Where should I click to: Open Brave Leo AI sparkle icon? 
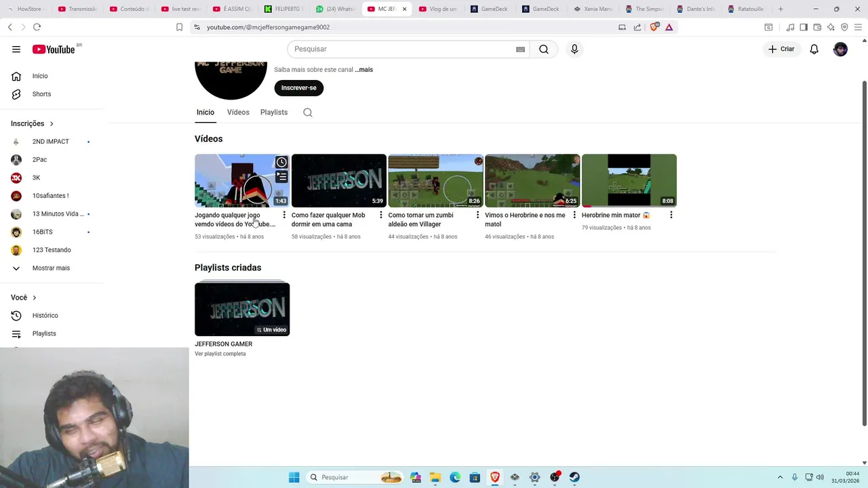pos(831,27)
